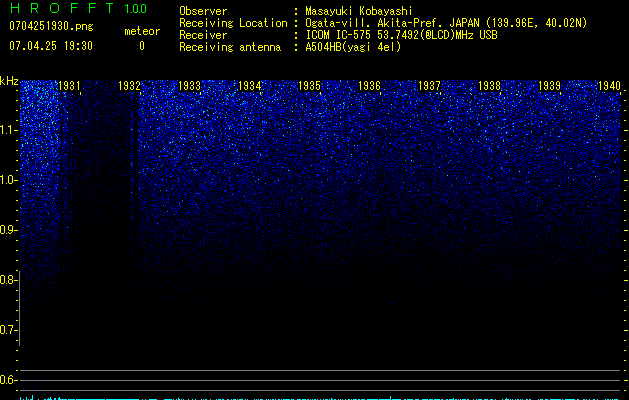Click the meteor count value 0
The width and height of the screenshot is (629, 400).
tap(142, 46)
